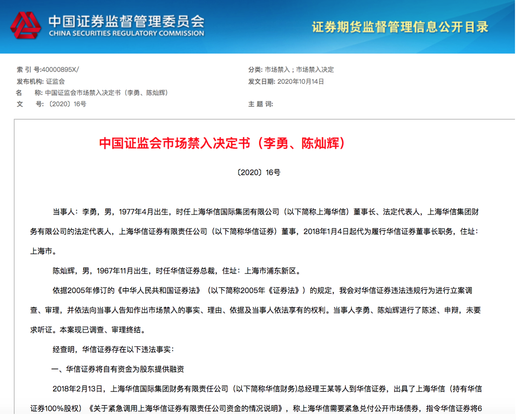Click the paragraph starting 依据2005年修订的
The width and height of the screenshot is (516, 420).
click(255, 310)
